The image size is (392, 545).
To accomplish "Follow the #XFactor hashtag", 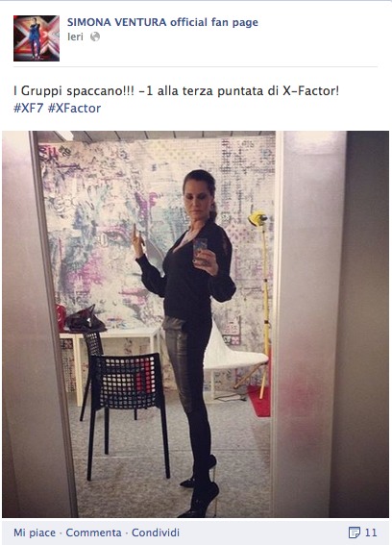I will coord(74,108).
